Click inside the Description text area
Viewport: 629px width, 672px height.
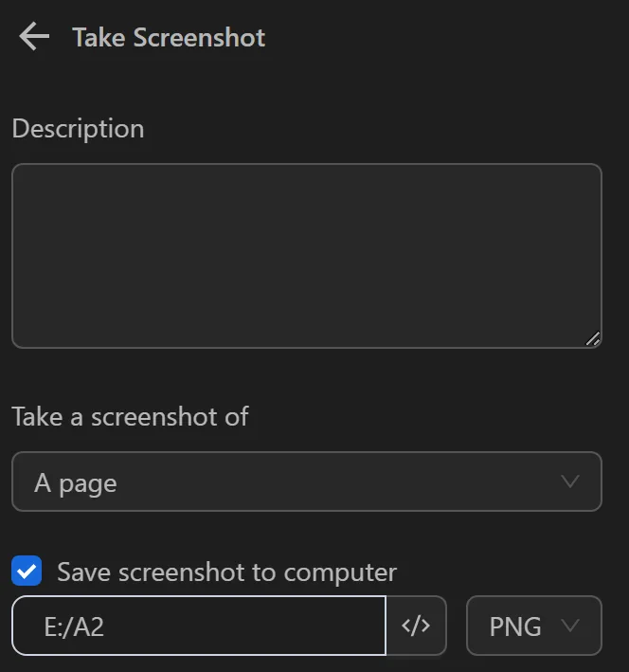(x=306, y=256)
